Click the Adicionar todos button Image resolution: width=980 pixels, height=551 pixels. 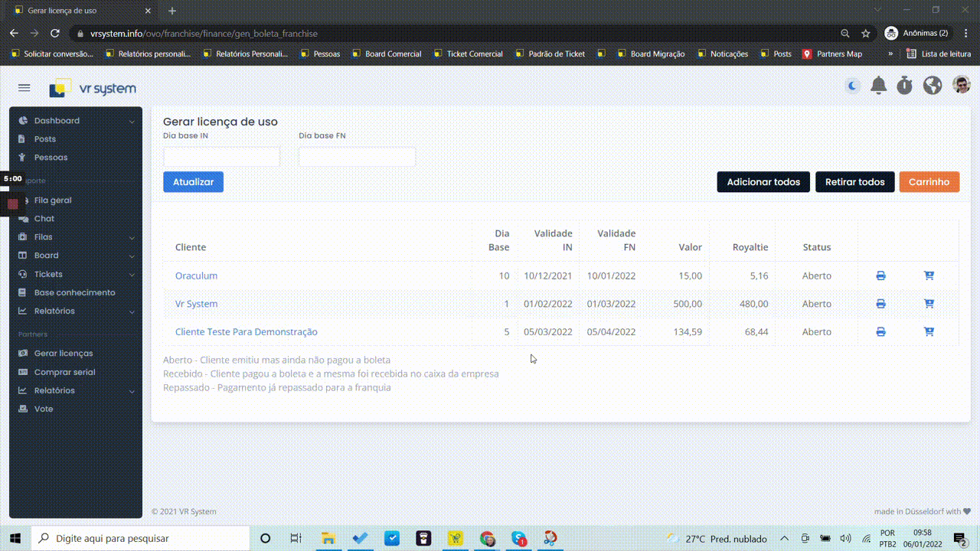tap(763, 182)
